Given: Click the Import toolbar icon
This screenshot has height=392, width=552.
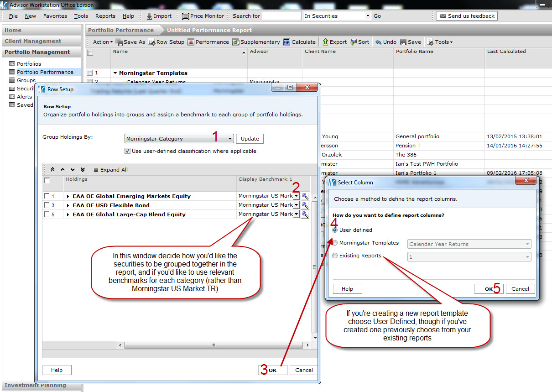Looking at the screenshot, I should (149, 16).
